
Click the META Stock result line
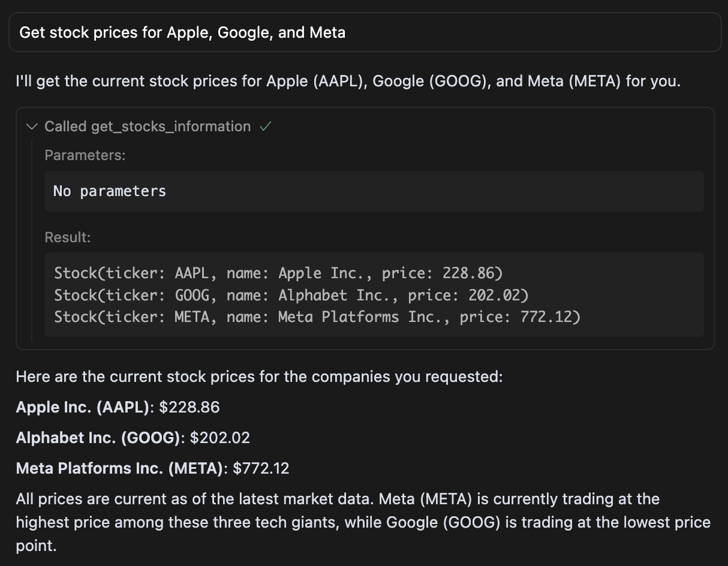coord(317,317)
